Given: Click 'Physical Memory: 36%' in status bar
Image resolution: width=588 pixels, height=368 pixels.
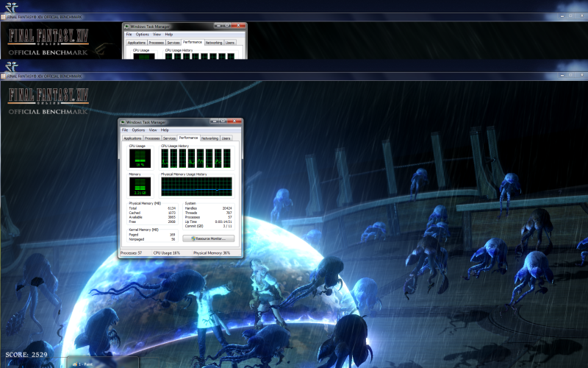Looking at the screenshot, I should (x=212, y=253).
